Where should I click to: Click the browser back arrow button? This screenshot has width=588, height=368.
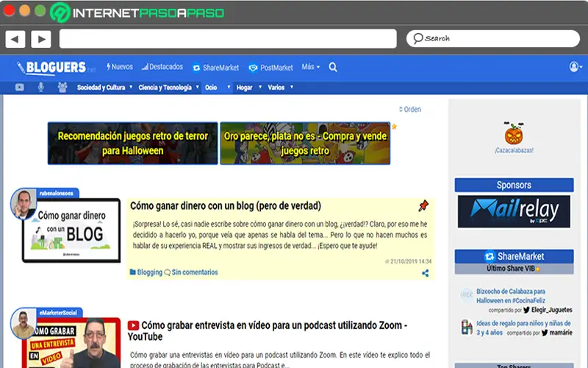pos(15,39)
